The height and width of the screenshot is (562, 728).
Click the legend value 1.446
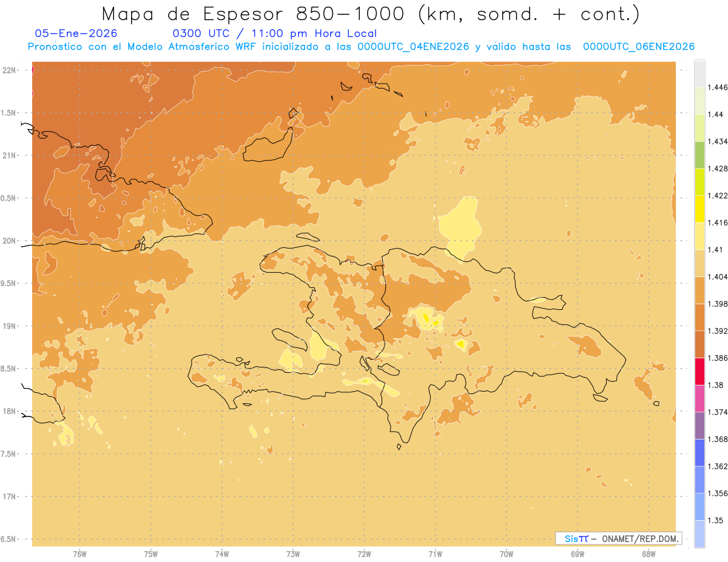point(718,87)
